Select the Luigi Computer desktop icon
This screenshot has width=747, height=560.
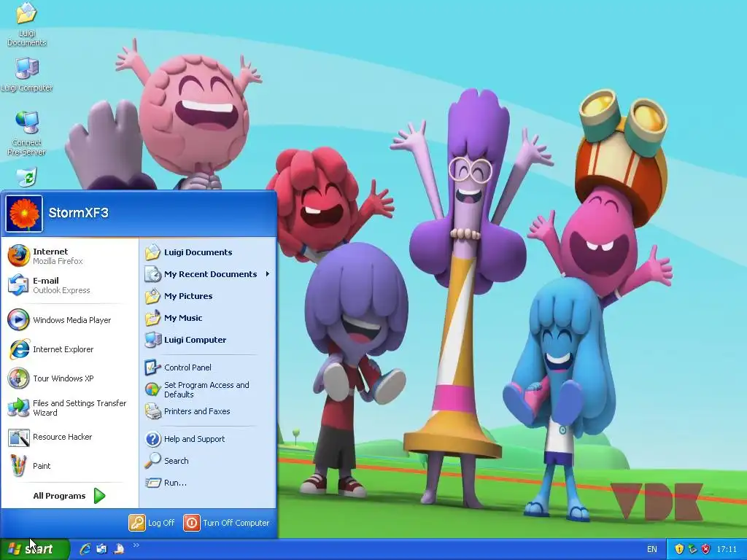click(x=27, y=75)
